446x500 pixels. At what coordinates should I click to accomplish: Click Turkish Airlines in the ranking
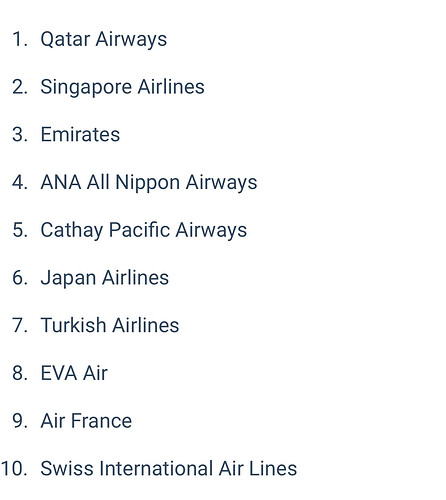click(x=110, y=325)
